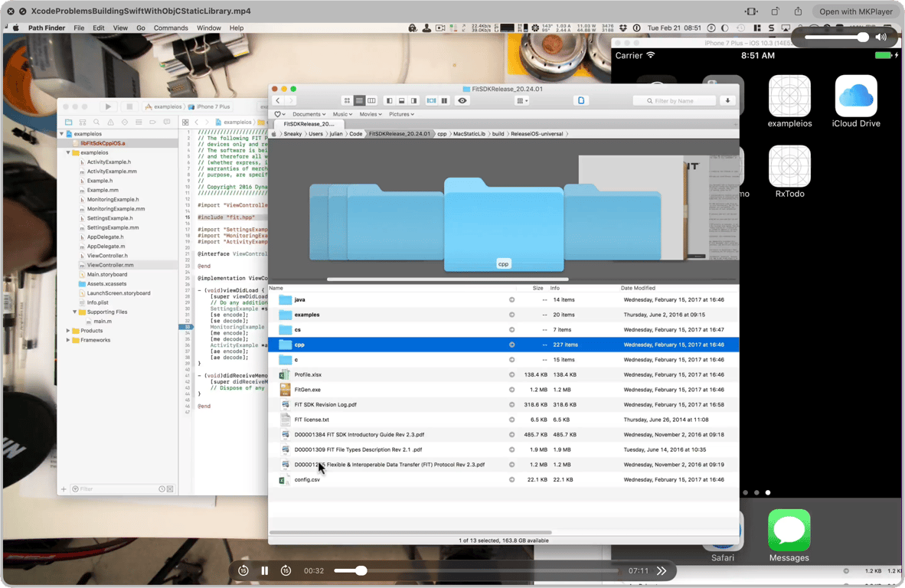Click julian in the path bar
The width and height of the screenshot is (905, 588).
click(x=336, y=134)
